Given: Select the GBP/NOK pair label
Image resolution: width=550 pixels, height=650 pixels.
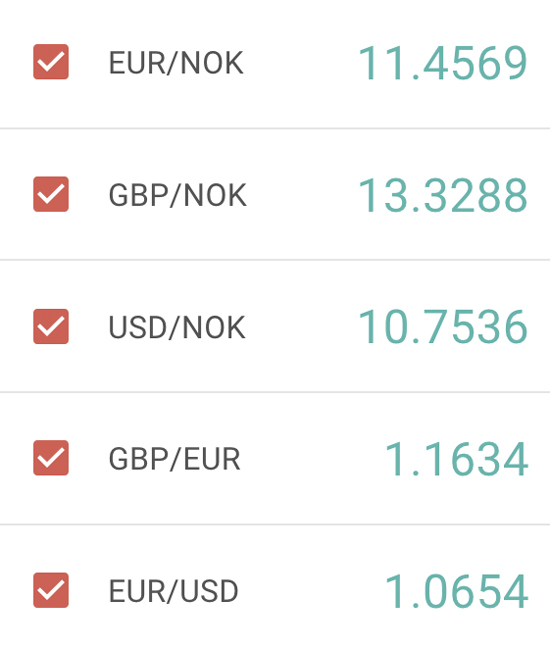Looking at the screenshot, I should coord(177,195).
